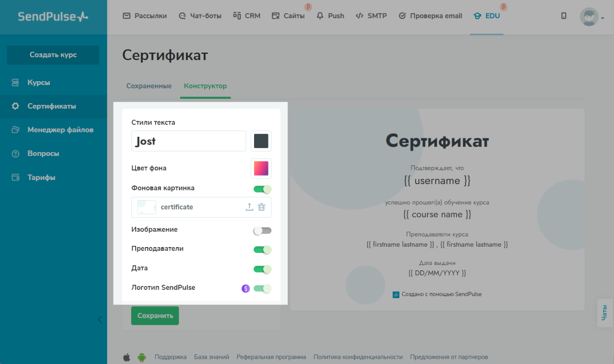Open the SMTP section
Image resolution: width=614 pixels, height=364 pixels.
point(371,16)
